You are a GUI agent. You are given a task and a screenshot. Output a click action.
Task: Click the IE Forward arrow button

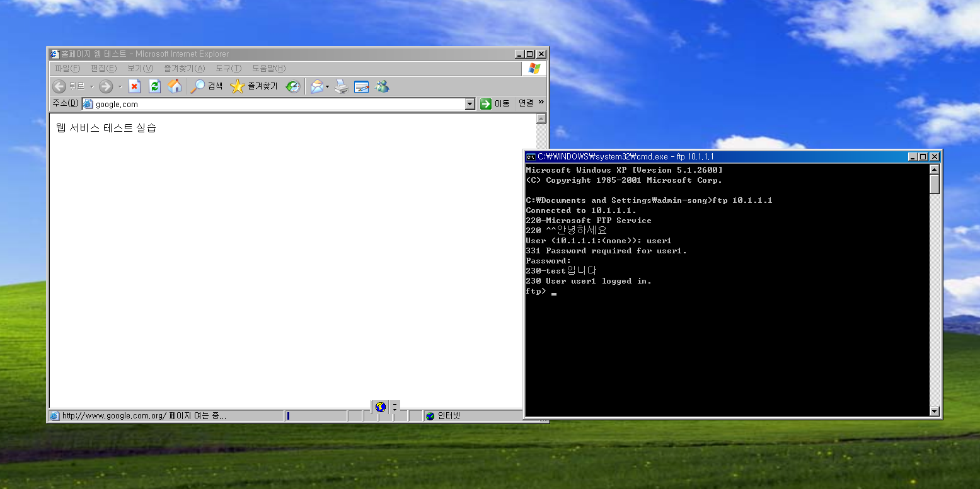(x=106, y=86)
